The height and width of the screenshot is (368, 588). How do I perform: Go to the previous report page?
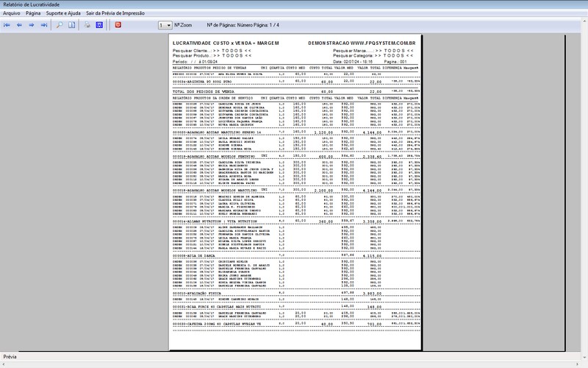[x=19, y=25]
